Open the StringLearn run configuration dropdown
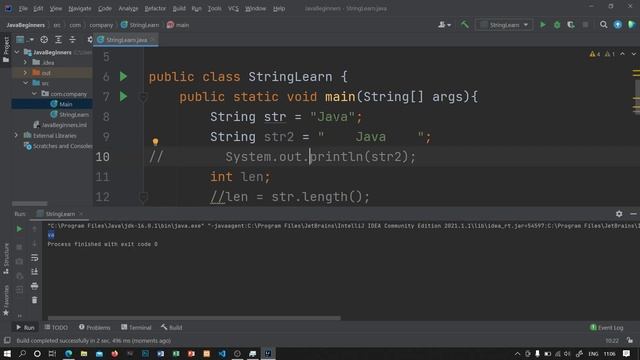Viewport: 640px width, 360px height. click(504, 25)
